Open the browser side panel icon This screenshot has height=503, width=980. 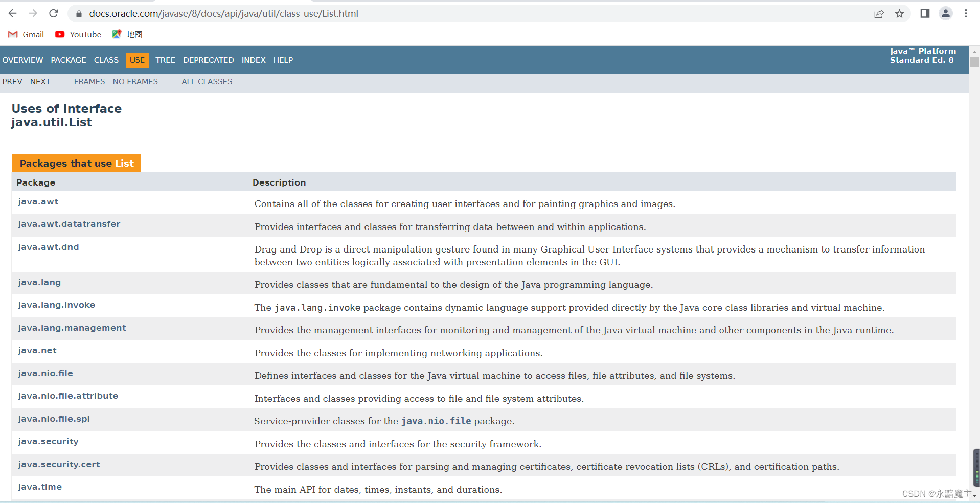[x=925, y=13]
